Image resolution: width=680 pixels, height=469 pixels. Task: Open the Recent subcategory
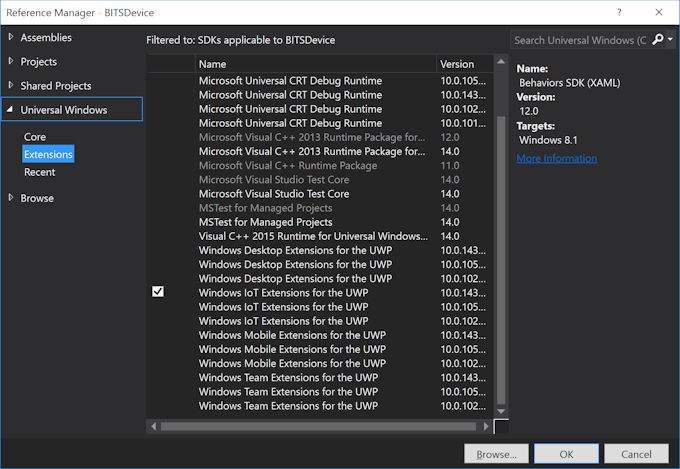(x=40, y=172)
